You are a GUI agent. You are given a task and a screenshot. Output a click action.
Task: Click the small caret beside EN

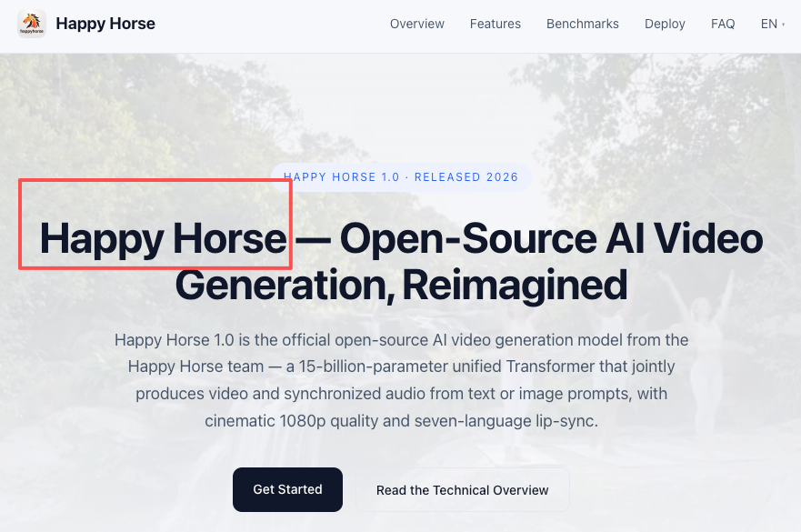point(784,25)
